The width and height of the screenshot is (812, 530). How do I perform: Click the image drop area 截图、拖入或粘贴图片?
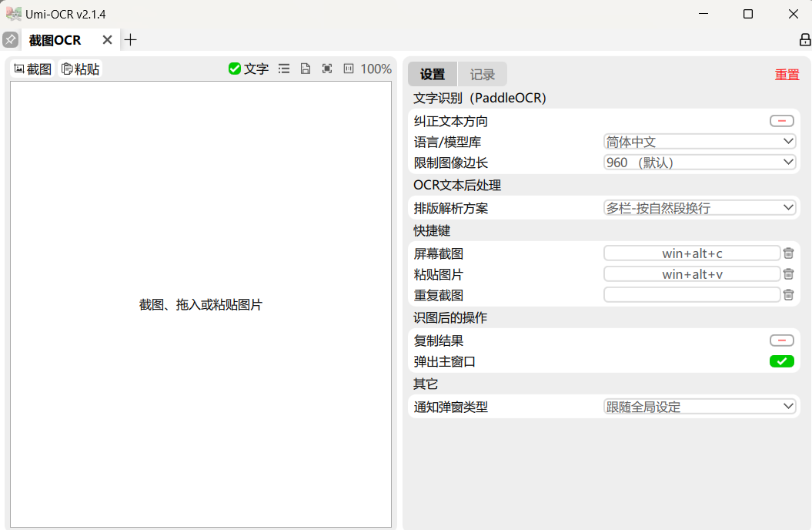pyautogui.click(x=201, y=304)
